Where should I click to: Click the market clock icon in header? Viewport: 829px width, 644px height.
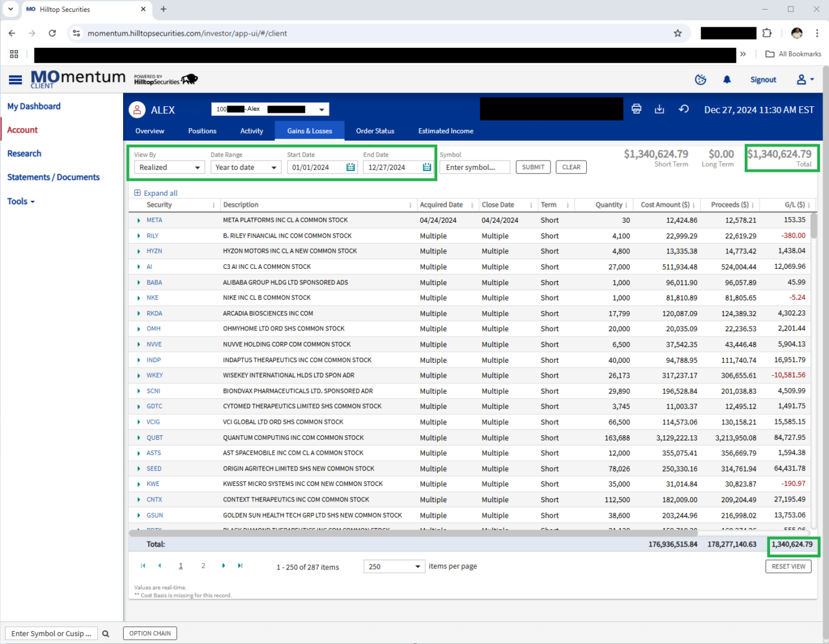(701, 80)
